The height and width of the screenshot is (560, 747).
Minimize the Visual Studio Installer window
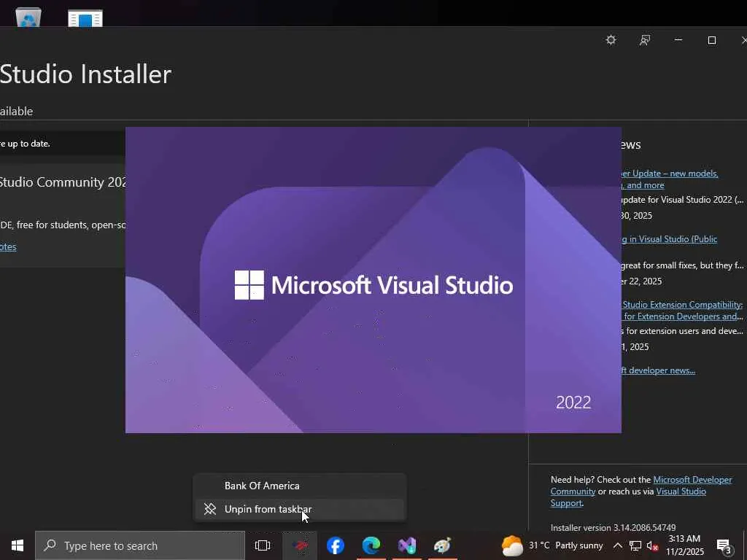(x=678, y=41)
